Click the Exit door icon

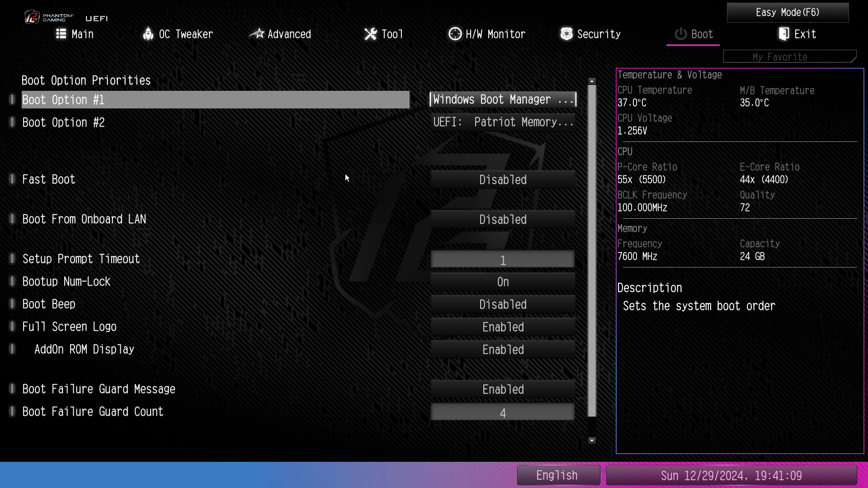pyautogui.click(x=784, y=34)
